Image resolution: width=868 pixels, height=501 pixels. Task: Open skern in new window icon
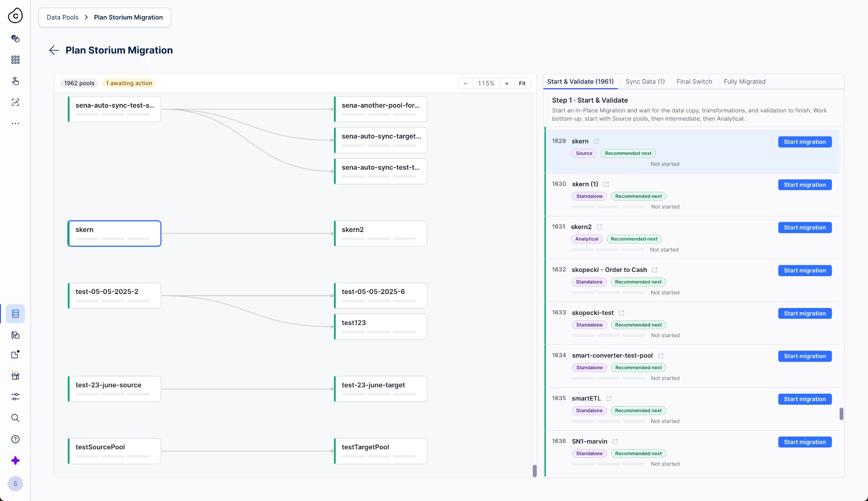pos(596,141)
